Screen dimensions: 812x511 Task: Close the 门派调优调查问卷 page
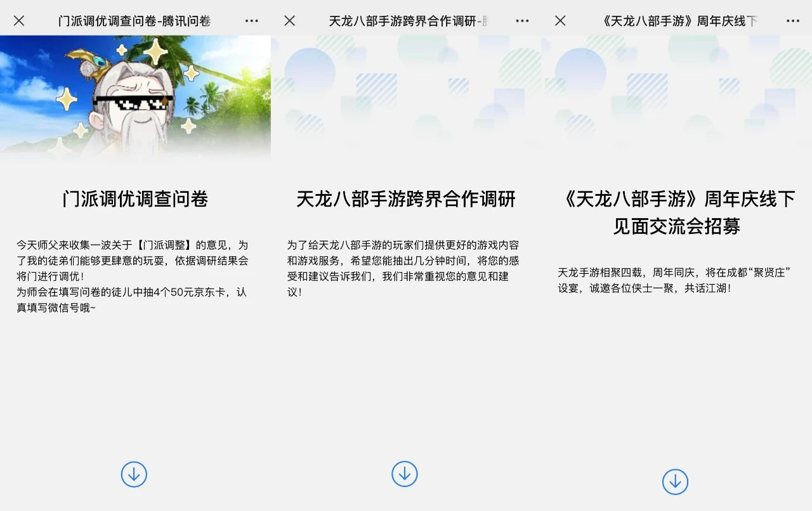click(19, 20)
